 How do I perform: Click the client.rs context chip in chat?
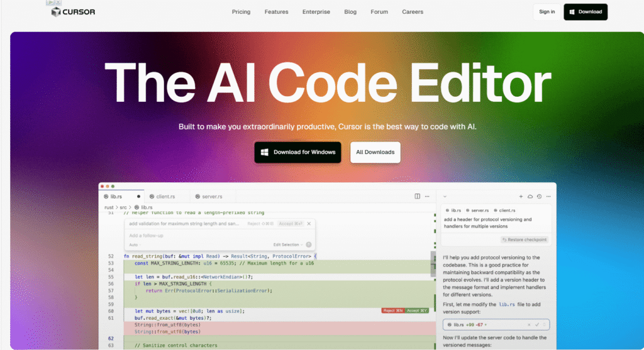click(x=504, y=211)
